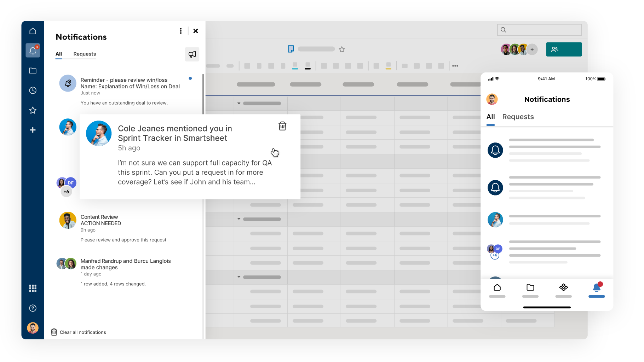Click the blue-underlined toolbar color icon

pos(295,66)
